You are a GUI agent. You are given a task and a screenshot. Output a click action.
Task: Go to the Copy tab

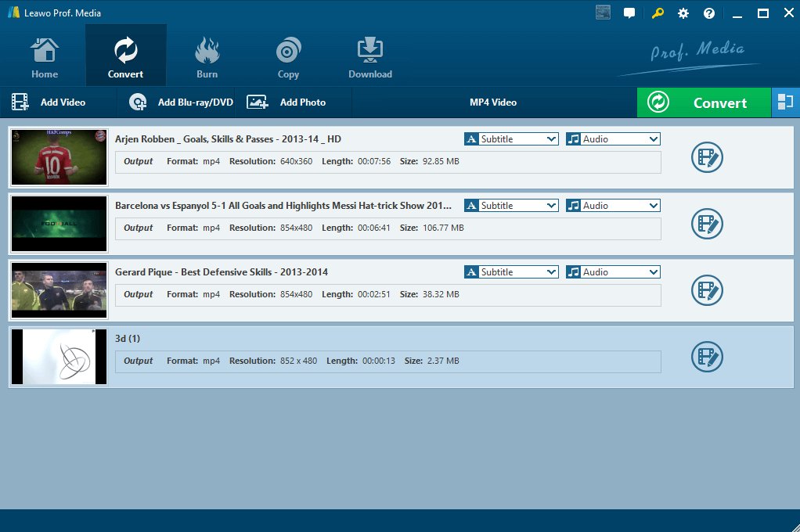288,58
